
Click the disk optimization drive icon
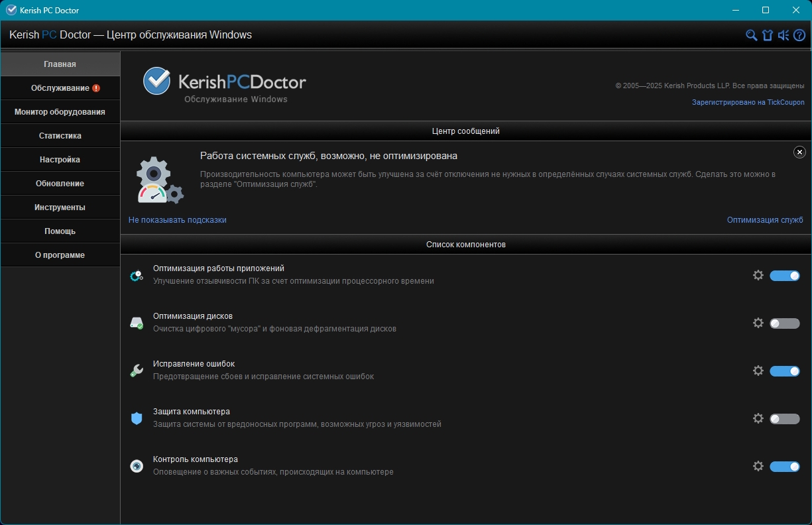[137, 323]
